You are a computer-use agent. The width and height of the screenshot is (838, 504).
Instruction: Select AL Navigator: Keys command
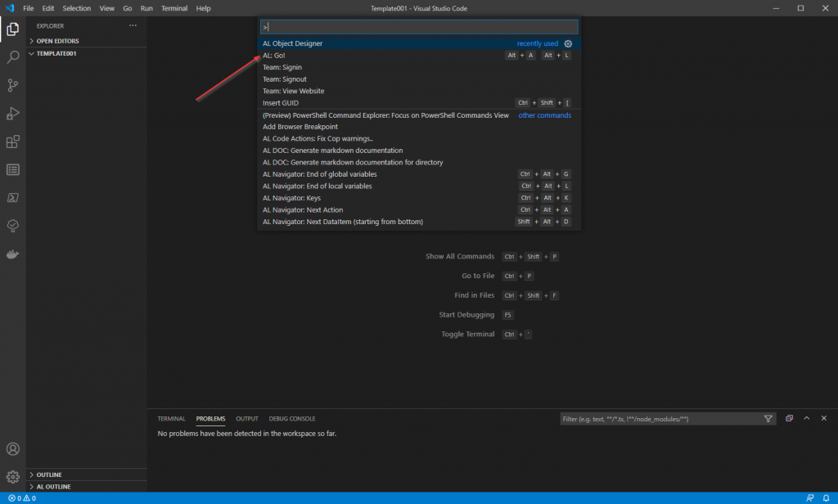419,198
